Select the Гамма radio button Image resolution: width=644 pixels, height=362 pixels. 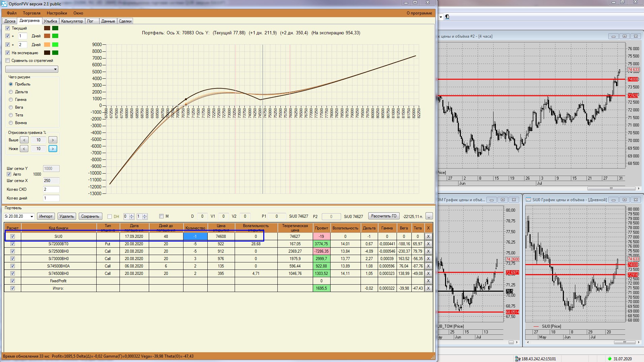[11, 100]
